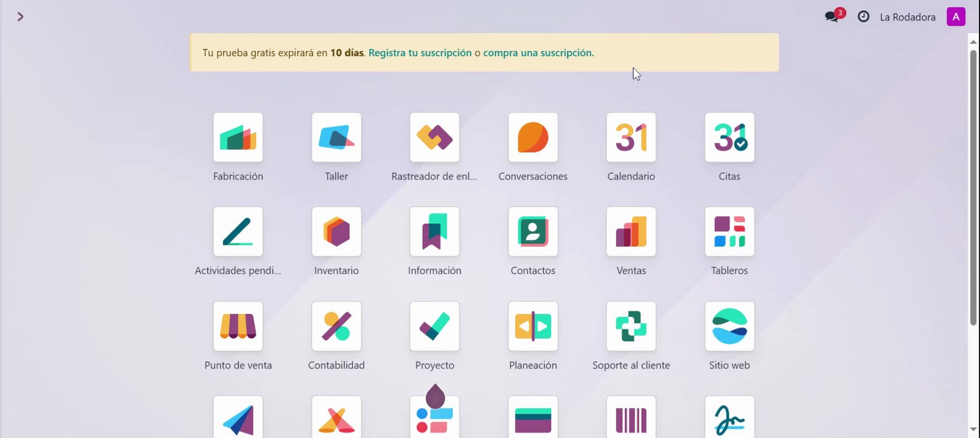Viewport: 980px width, 438px height.
Task: Open the Taller app
Action: tap(336, 137)
